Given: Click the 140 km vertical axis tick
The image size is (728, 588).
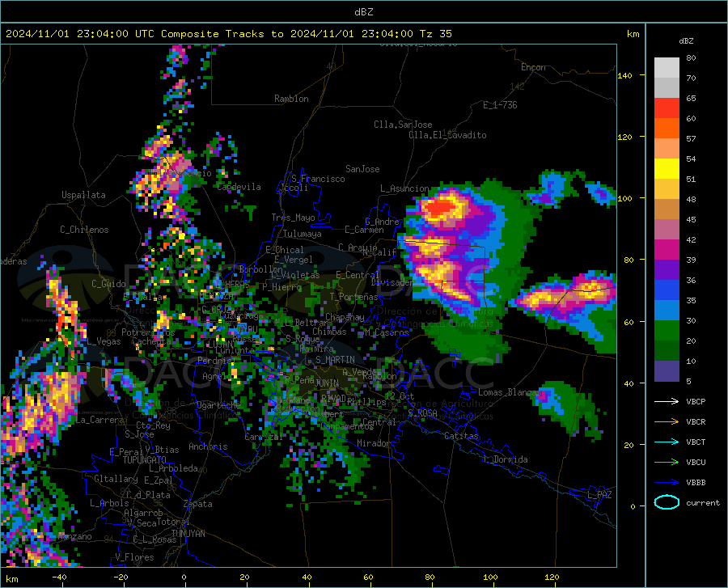Looking at the screenshot, I should [624, 75].
